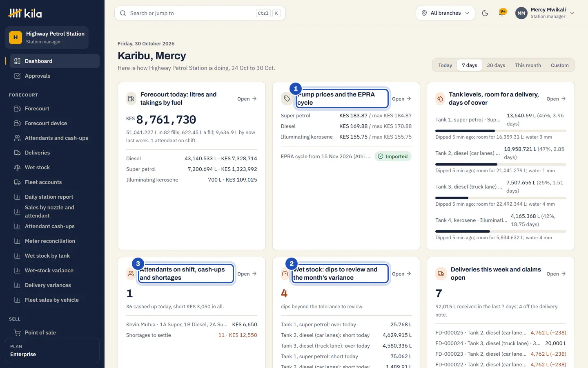Viewport: 588px width, 368px height.
Task: Select the This month range tab
Action: (x=528, y=65)
